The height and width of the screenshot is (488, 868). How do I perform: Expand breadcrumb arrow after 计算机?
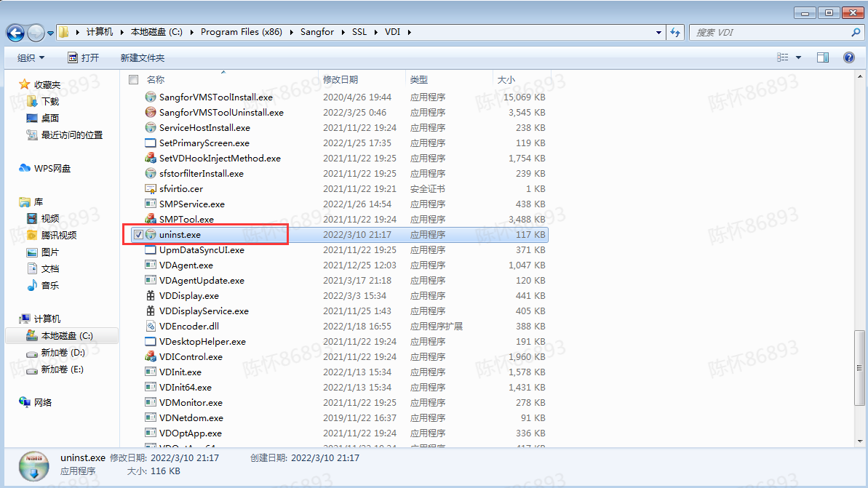click(122, 32)
